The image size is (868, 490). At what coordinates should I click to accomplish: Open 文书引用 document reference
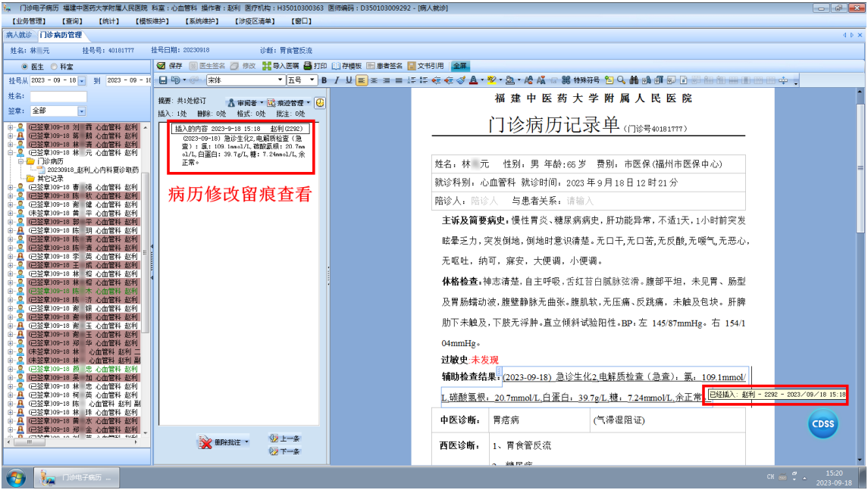tap(426, 66)
